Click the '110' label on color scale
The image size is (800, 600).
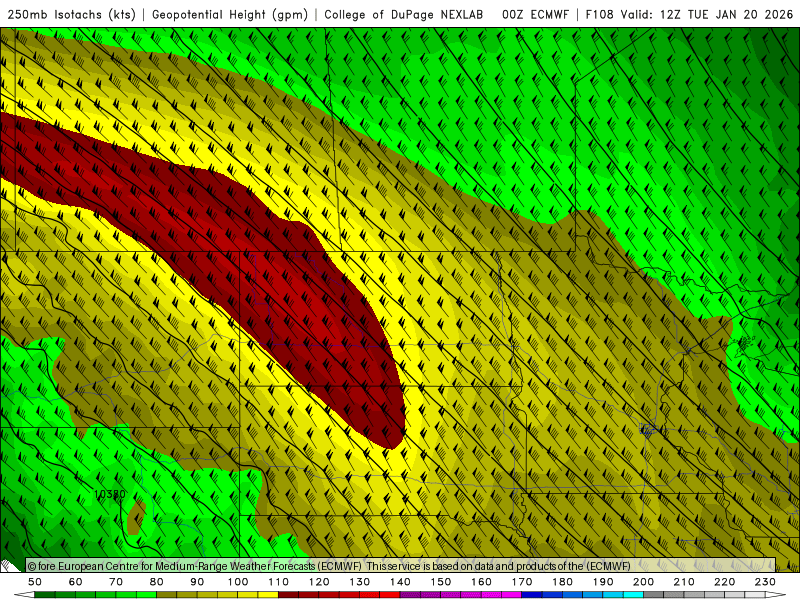[x=279, y=582]
